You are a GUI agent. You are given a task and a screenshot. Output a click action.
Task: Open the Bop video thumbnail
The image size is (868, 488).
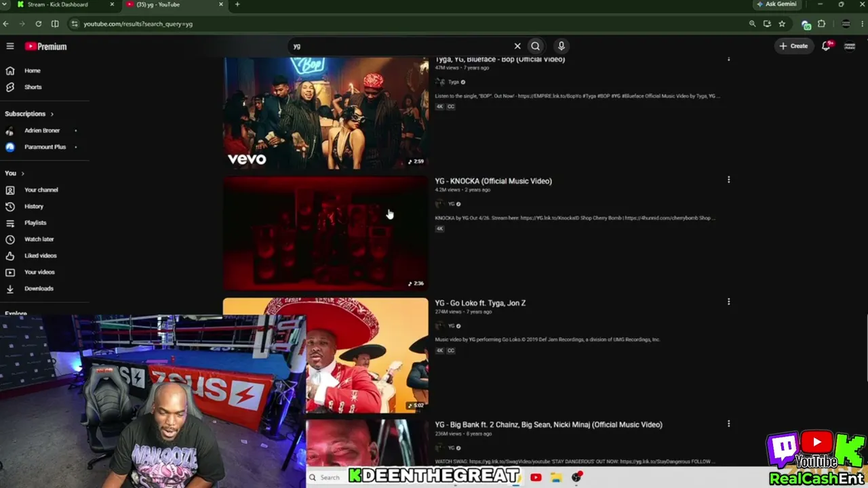pos(325,113)
